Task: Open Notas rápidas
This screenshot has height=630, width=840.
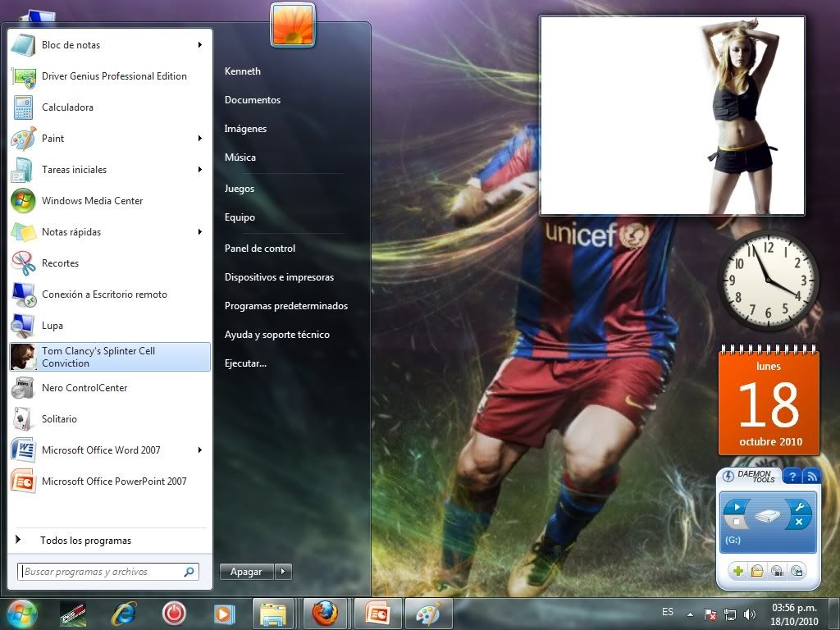Action: click(x=102, y=231)
